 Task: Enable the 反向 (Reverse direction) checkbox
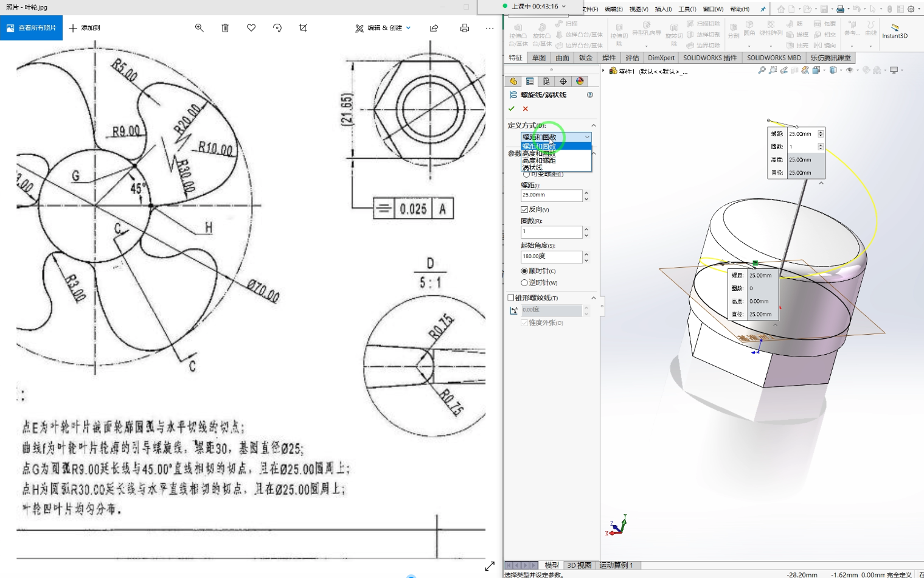[x=524, y=209]
